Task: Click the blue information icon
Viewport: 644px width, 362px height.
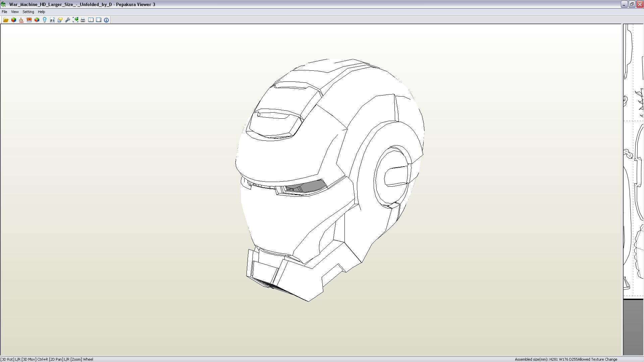Action: pyautogui.click(x=106, y=20)
